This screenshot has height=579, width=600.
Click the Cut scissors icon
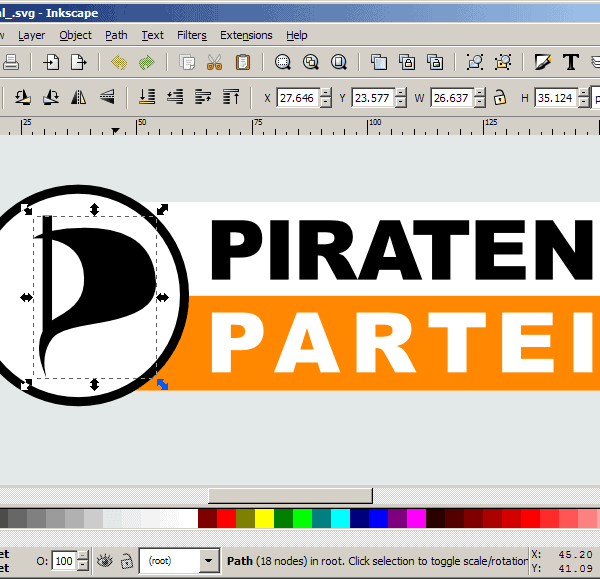[214, 62]
